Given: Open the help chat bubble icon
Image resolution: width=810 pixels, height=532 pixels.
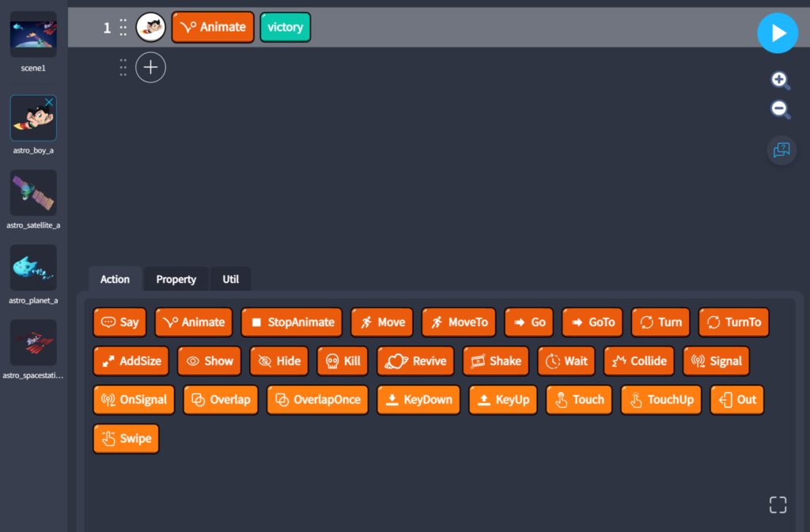Looking at the screenshot, I should coord(781,149).
